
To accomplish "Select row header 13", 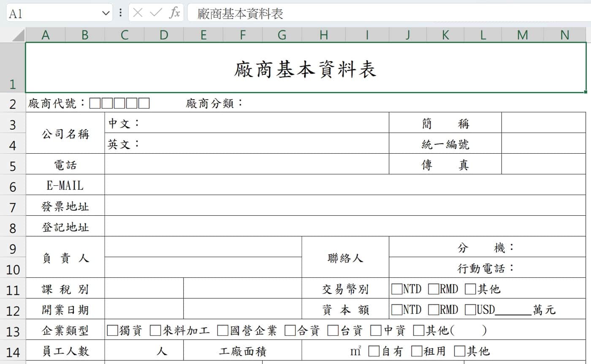I will point(13,331).
